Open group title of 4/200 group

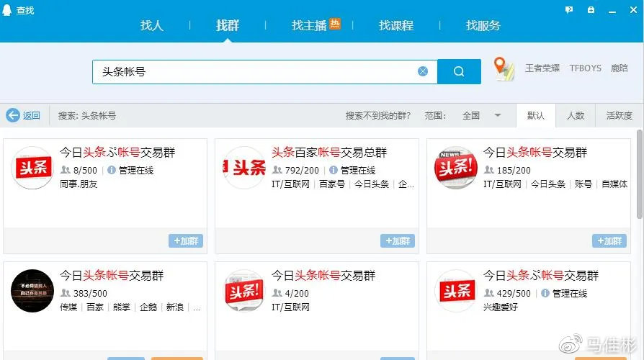(323, 276)
